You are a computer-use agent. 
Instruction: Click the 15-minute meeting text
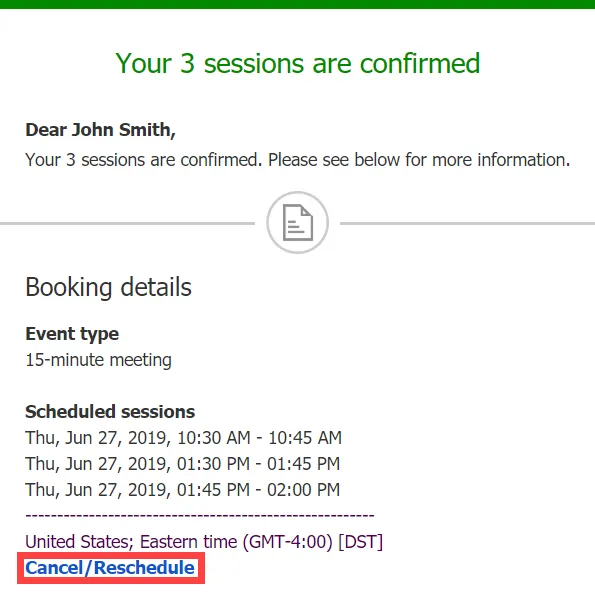(99, 360)
